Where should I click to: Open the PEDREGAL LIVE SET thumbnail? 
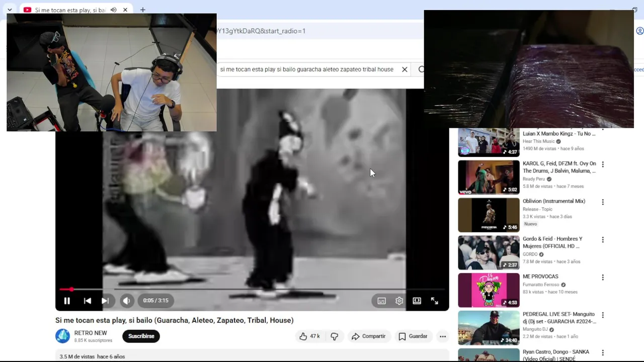pos(489,328)
